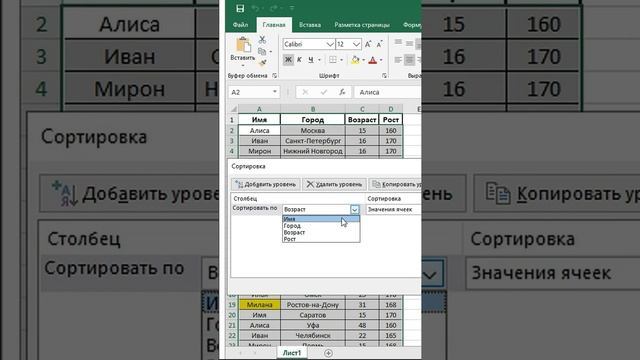Click the Top Align icon
Image resolution: width=640 pixels, height=360 pixels.
[x=398, y=42]
